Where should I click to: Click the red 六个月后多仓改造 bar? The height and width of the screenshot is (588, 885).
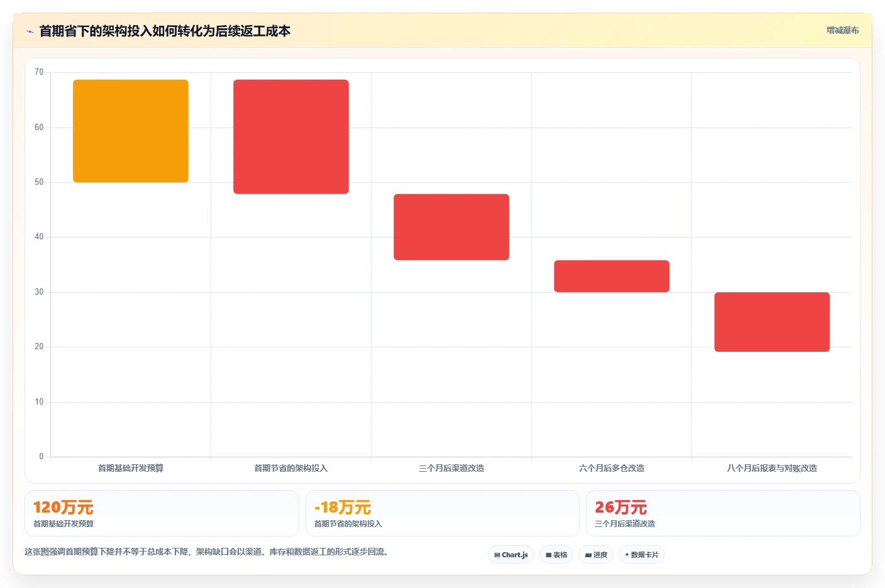[x=612, y=276]
